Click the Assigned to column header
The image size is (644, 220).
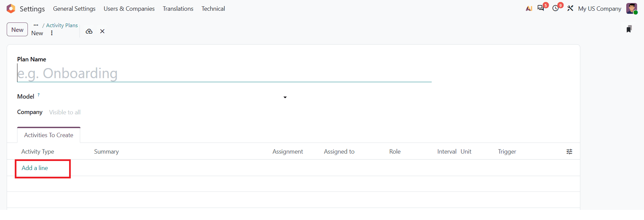pos(339,152)
